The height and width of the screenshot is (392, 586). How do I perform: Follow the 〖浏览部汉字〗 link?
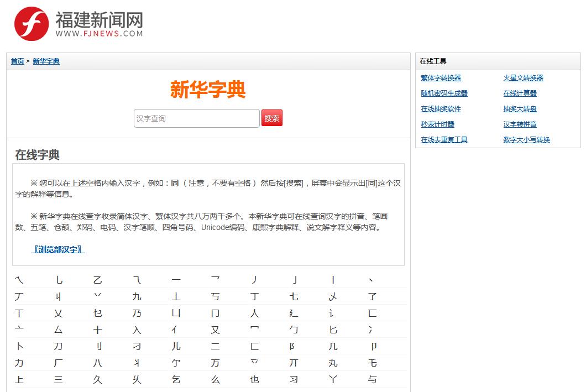[x=60, y=249]
